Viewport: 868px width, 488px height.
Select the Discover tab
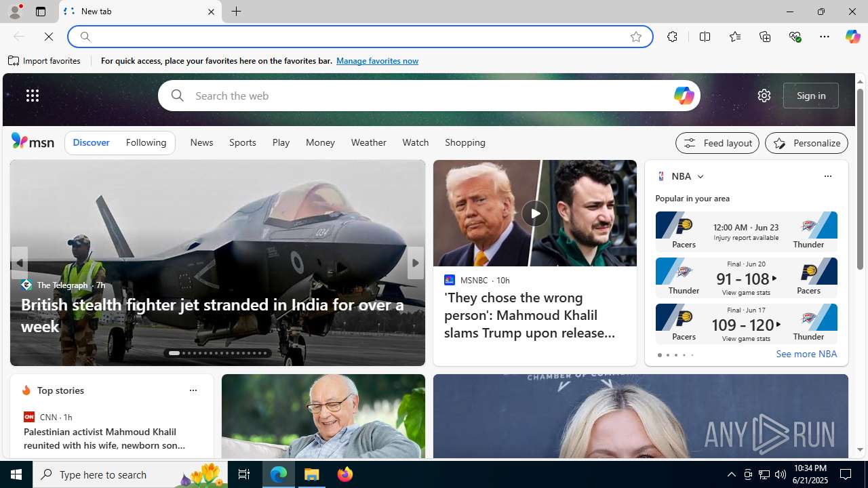[x=91, y=142]
